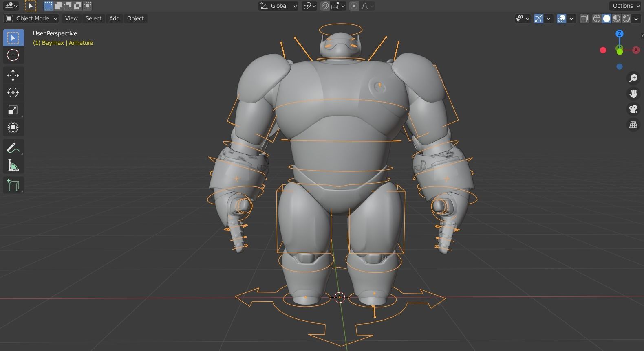Expand the gizmo settings arrow
644x351 pixels.
tap(549, 18)
